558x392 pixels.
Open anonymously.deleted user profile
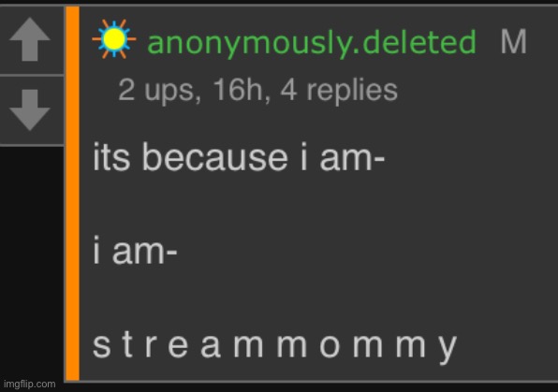point(312,42)
